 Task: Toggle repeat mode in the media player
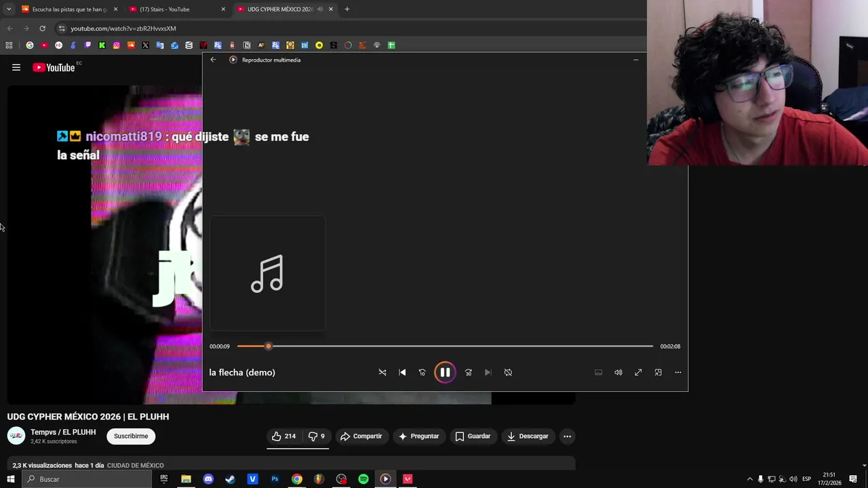coord(508,372)
